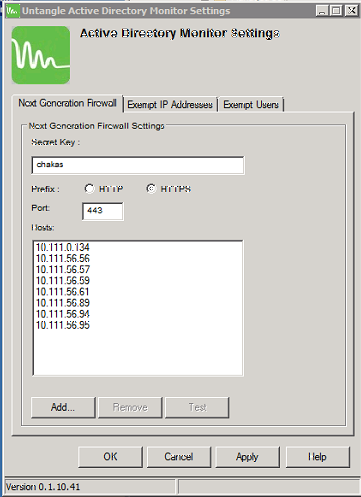This screenshot has height=497, width=361.
Task: Focus the Port field showing 443
Action: click(103, 211)
